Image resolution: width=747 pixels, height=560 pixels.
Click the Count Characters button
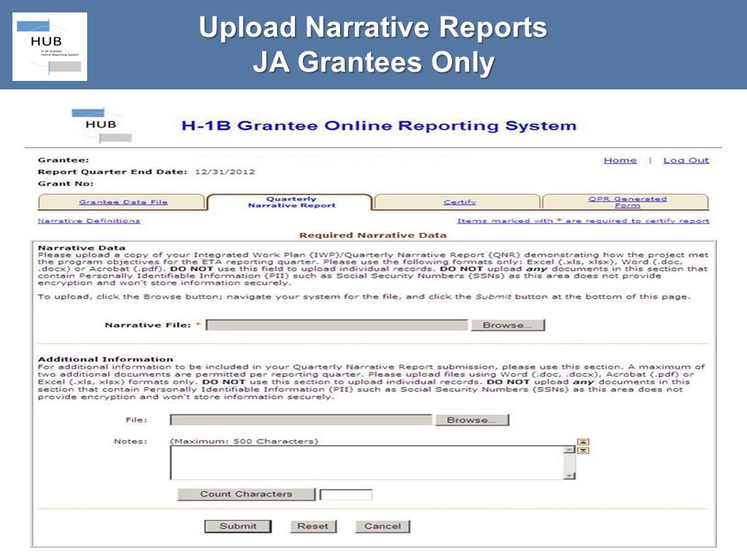247,495
